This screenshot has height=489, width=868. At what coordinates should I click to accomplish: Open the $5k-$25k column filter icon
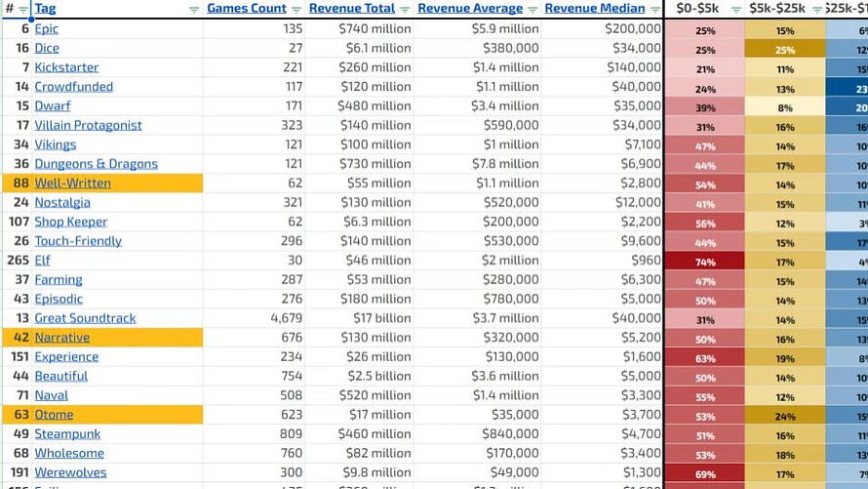click(x=817, y=10)
